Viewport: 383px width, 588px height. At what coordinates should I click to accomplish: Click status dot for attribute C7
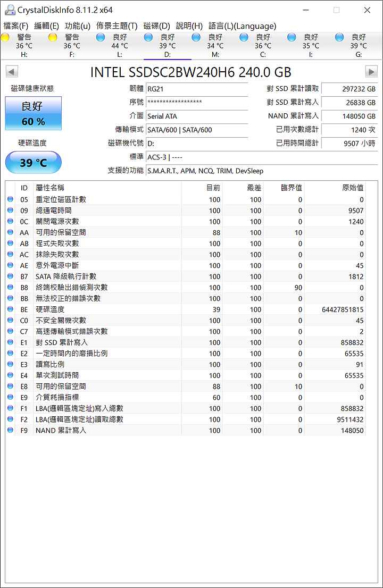click(10, 331)
